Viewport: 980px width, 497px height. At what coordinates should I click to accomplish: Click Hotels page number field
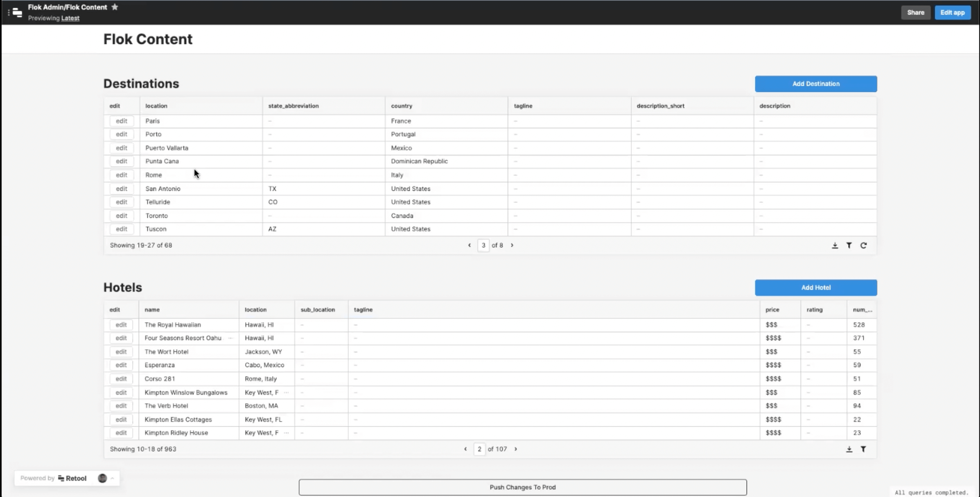point(479,449)
